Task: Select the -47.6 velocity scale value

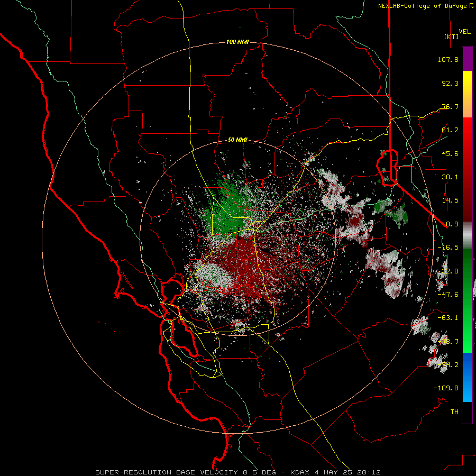Action: 448,295
